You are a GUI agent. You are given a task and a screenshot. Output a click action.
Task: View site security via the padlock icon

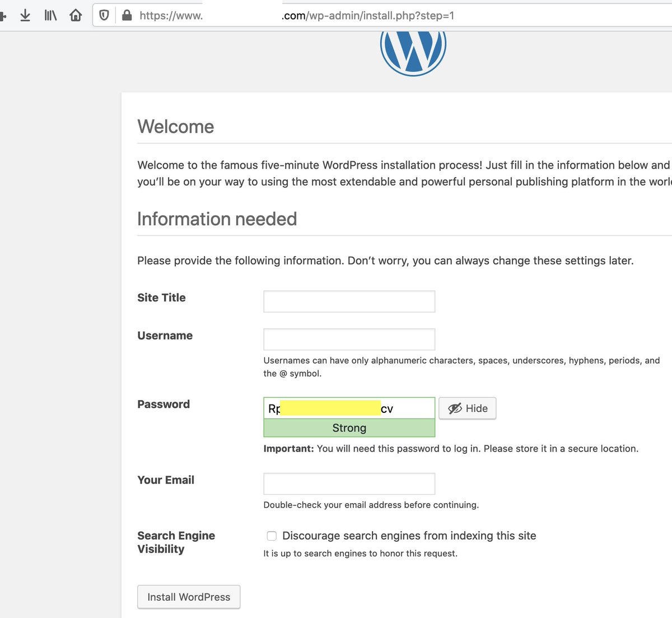click(x=127, y=15)
